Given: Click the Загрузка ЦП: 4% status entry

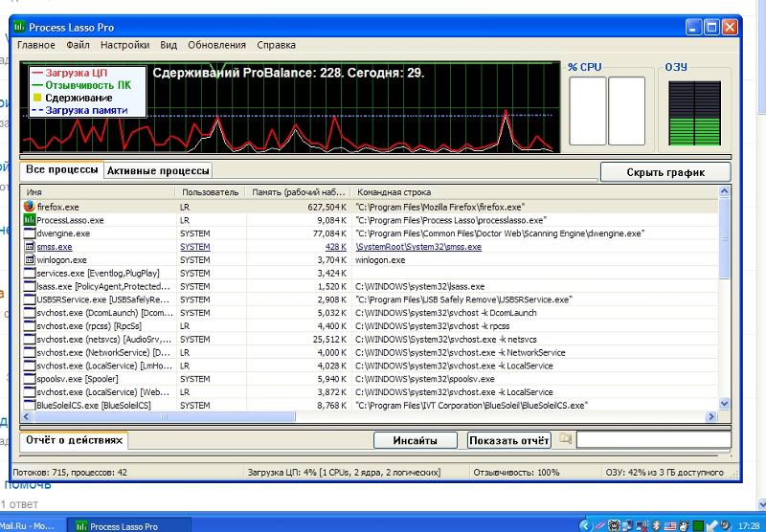Looking at the screenshot, I should coord(344,472).
